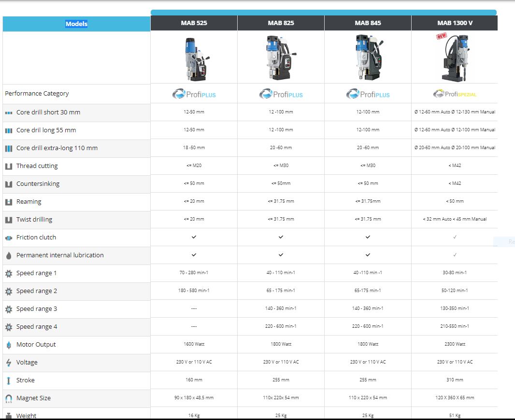Image resolution: width=515 pixels, height=420 pixels.
Task: Click the 310 mm stroke value
Action: tap(455, 380)
